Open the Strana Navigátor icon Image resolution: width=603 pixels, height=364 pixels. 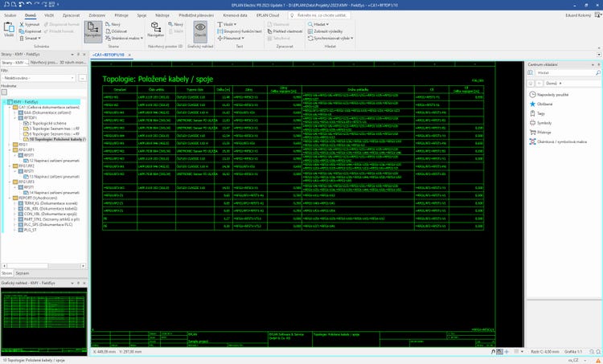tap(92, 30)
